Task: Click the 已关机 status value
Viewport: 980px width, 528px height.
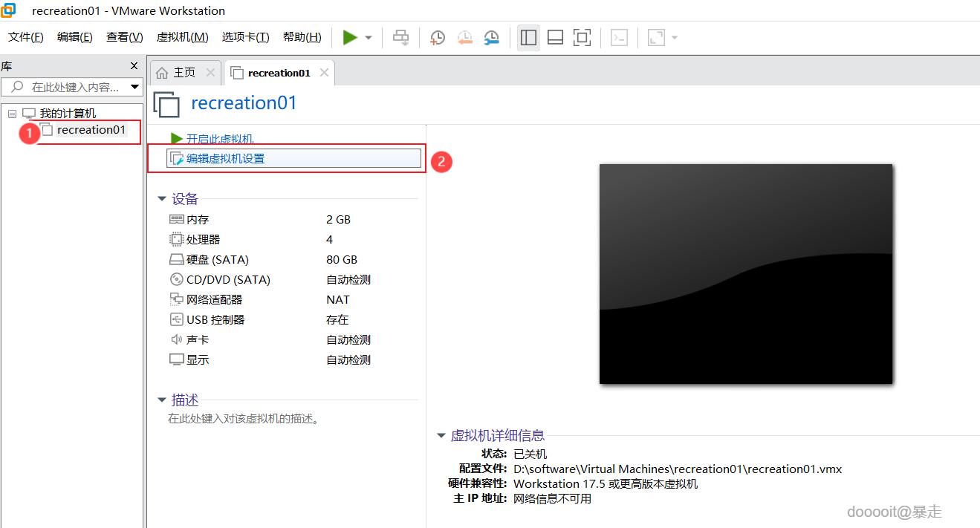Action: [x=530, y=454]
